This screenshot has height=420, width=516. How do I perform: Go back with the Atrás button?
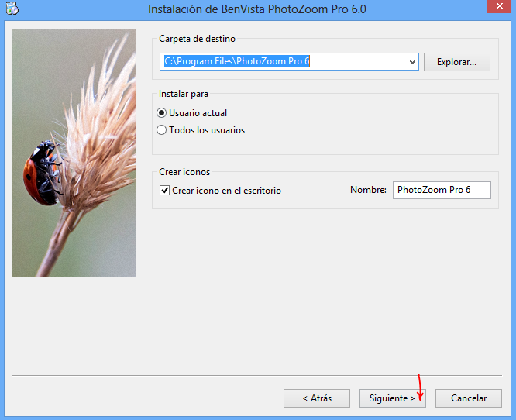[317, 398]
